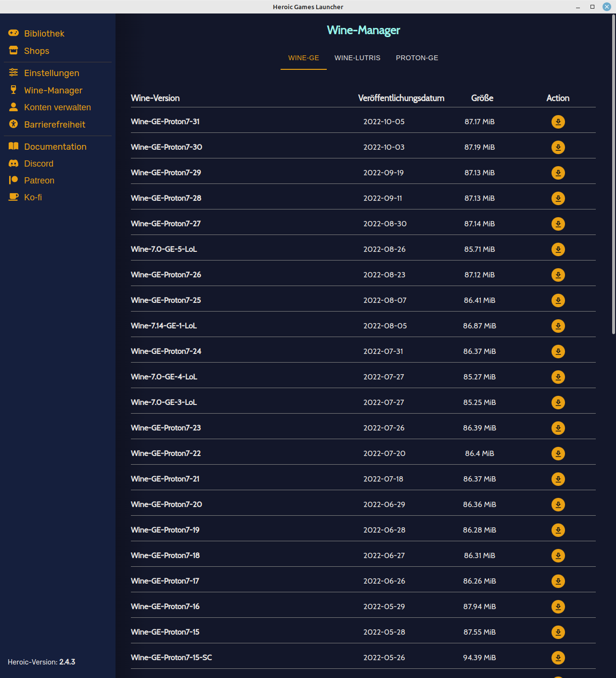Click the Veröffentlichungsdatum column header

pos(401,98)
